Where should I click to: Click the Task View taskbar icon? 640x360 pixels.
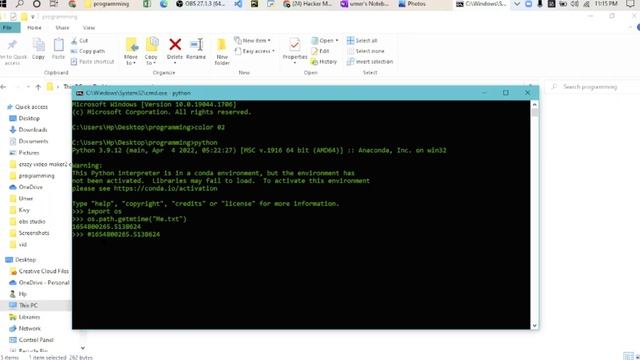point(54,4)
